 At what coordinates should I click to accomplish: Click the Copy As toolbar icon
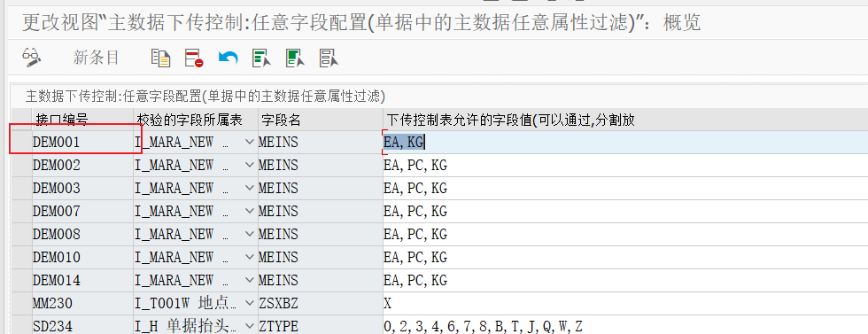click(160, 58)
